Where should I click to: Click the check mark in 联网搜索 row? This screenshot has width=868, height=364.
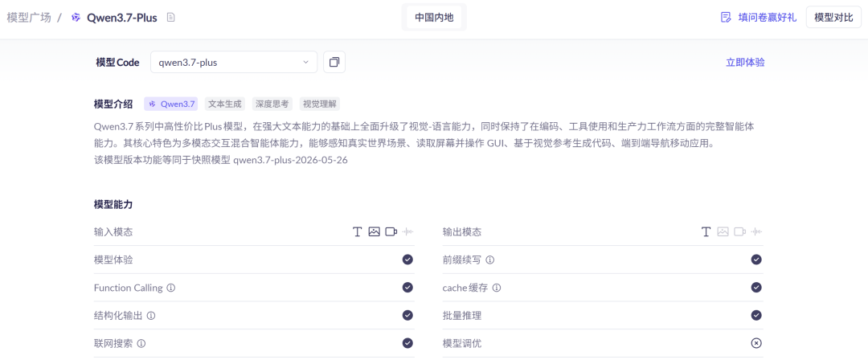408,343
